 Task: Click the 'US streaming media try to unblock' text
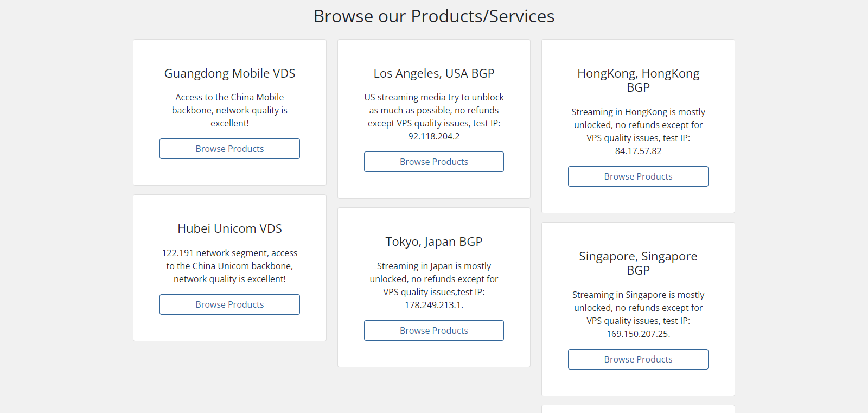pos(434,97)
